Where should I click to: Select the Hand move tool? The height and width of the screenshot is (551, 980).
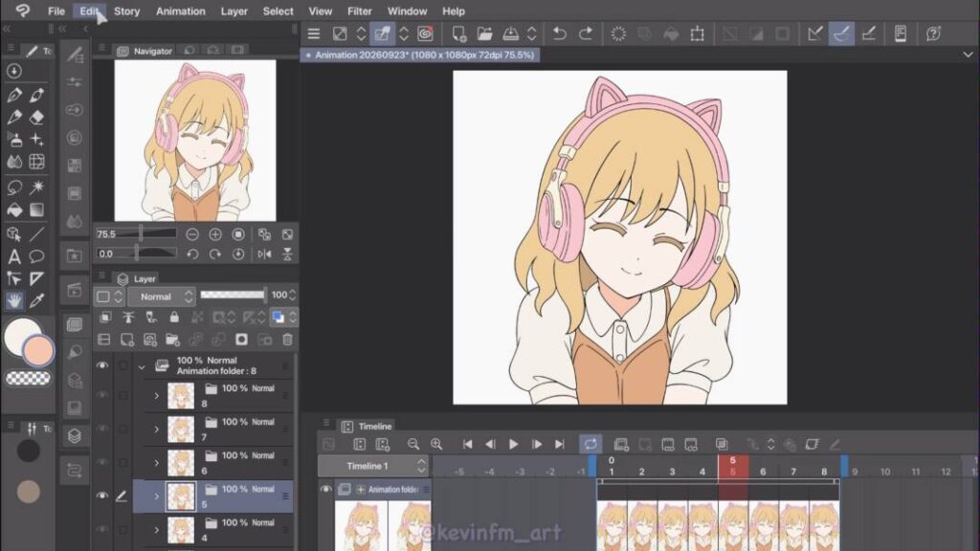coord(13,300)
